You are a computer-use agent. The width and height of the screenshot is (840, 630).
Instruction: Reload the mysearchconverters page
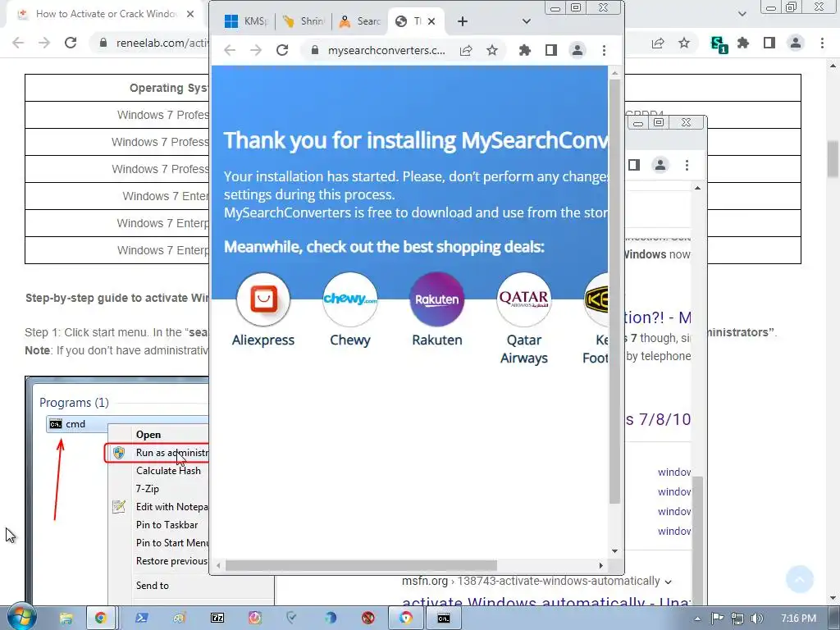click(282, 50)
